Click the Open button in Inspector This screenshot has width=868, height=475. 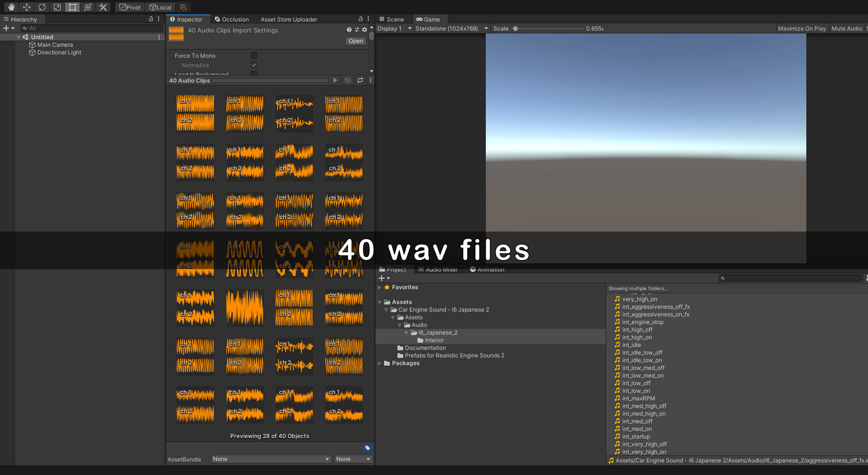[355, 41]
